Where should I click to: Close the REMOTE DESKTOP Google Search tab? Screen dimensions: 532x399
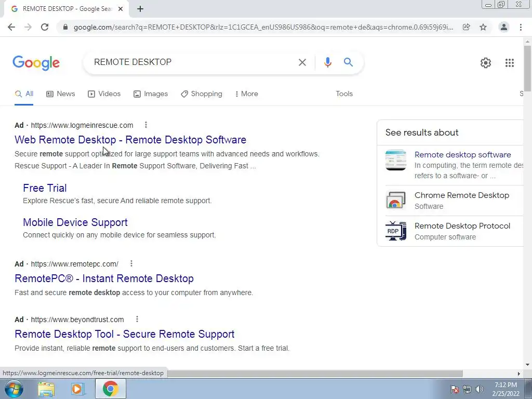tap(121, 9)
